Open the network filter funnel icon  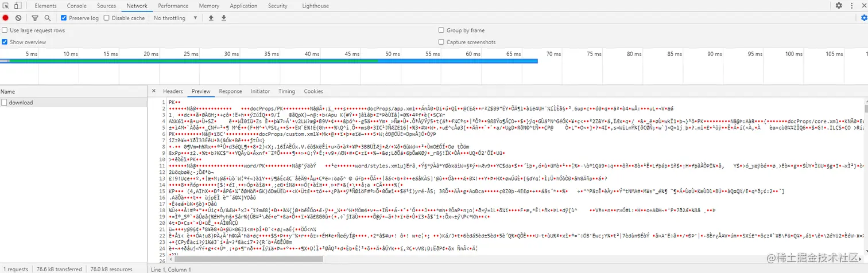[35, 18]
